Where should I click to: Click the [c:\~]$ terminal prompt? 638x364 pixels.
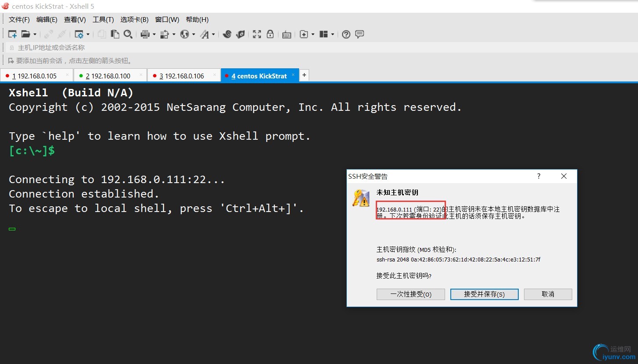tap(32, 151)
